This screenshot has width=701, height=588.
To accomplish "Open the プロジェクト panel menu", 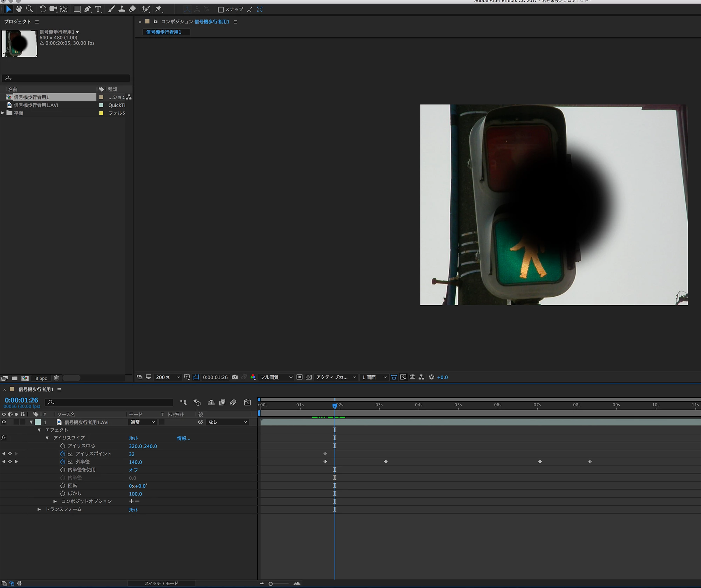I will point(37,22).
